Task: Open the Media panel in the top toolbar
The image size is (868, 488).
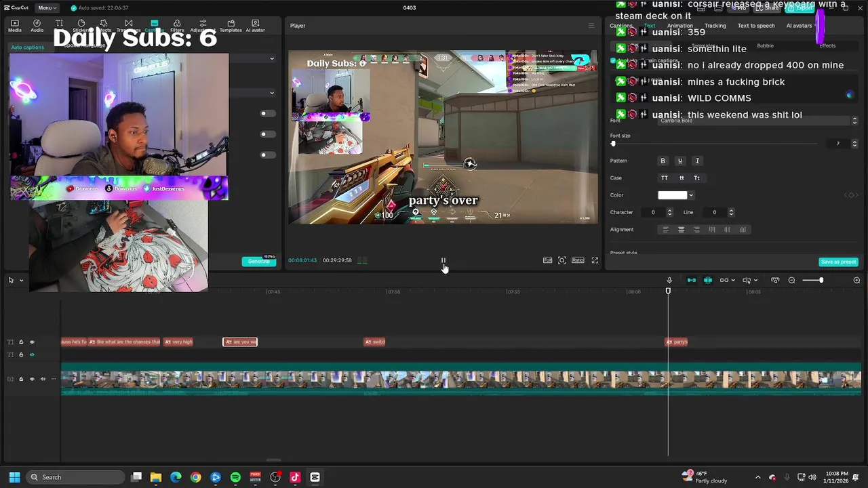Action: pyautogui.click(x=14, y=26)
